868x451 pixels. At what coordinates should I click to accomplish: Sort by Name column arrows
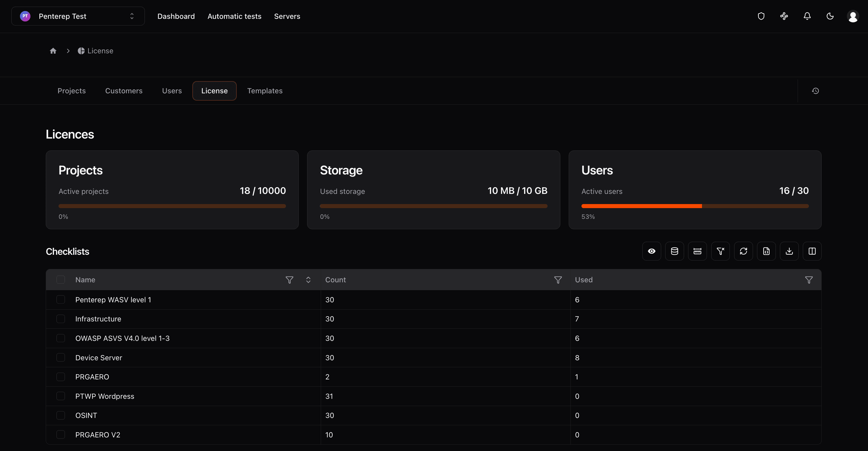coord(308,280)
